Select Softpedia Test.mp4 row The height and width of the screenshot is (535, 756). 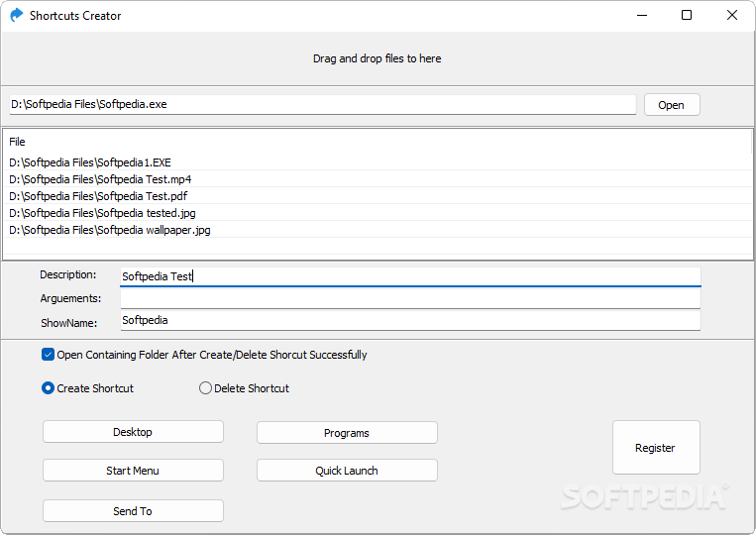[x=378, y=179]
